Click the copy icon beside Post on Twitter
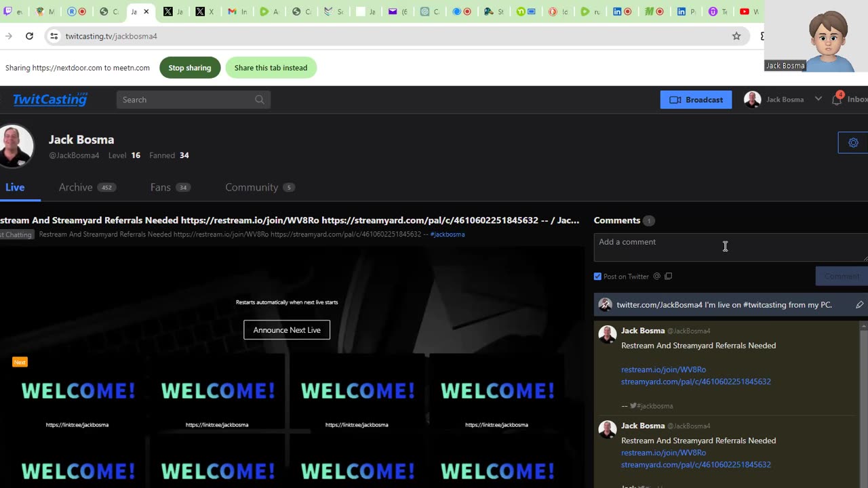The width and height of the screenshot is (868, 488). coord(668,277)
